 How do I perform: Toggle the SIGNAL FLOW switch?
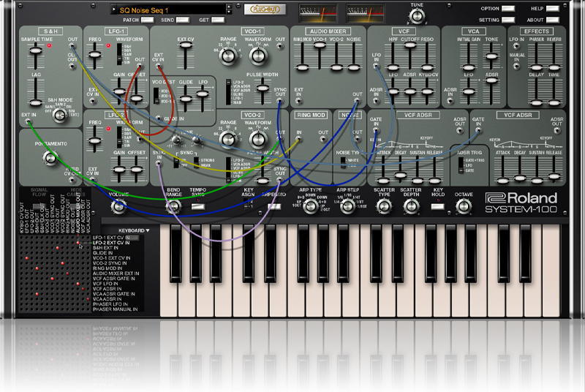[38, 207]
